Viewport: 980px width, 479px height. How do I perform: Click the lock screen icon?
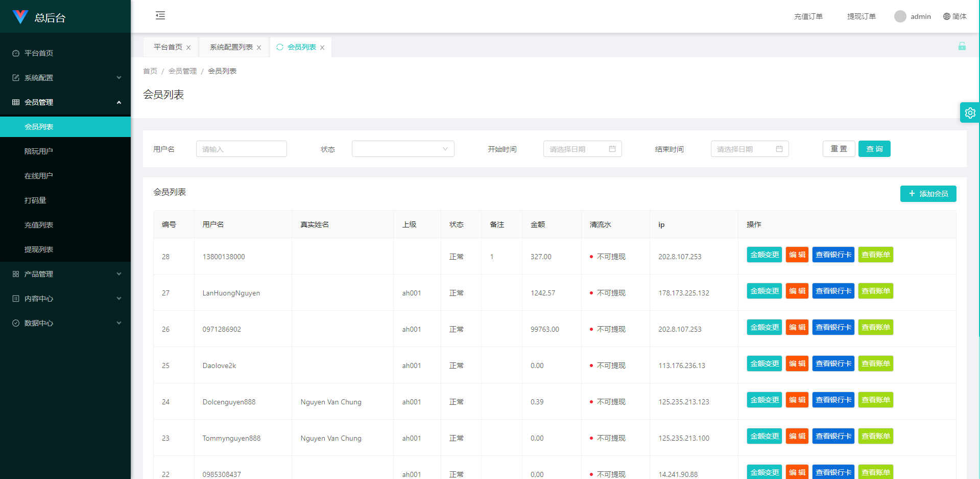962,47
